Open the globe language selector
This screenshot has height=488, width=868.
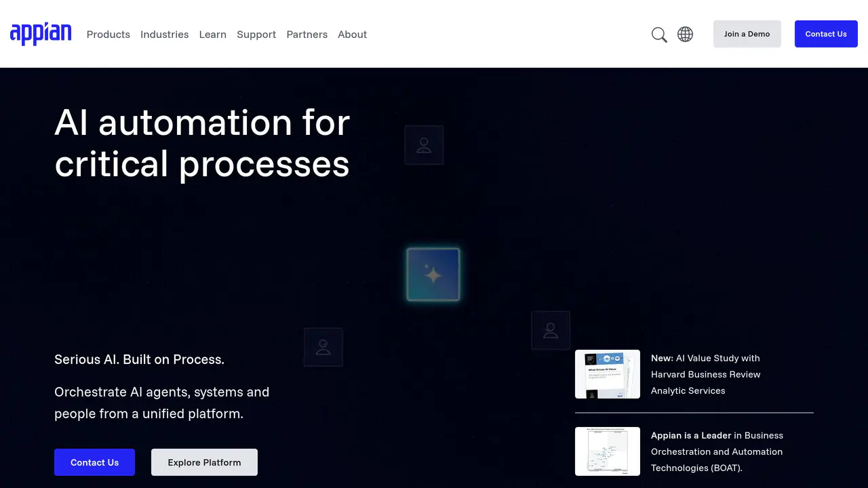coord(686,35)
